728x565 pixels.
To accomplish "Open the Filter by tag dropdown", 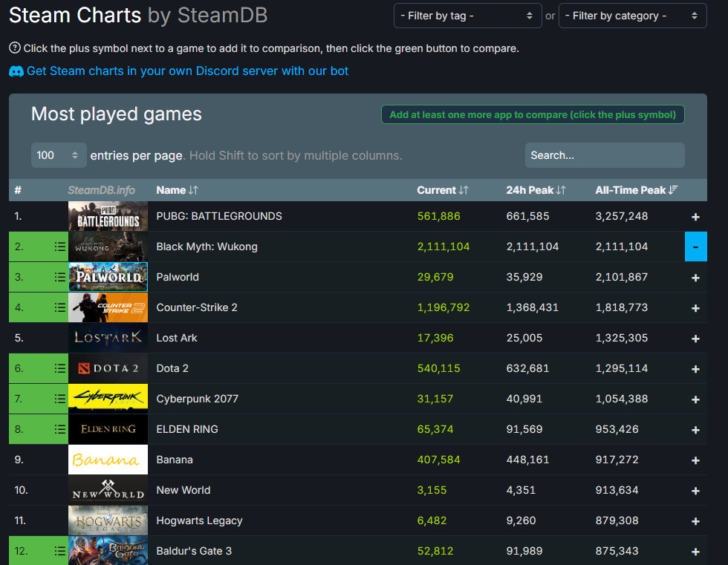I will coord(467,16).
